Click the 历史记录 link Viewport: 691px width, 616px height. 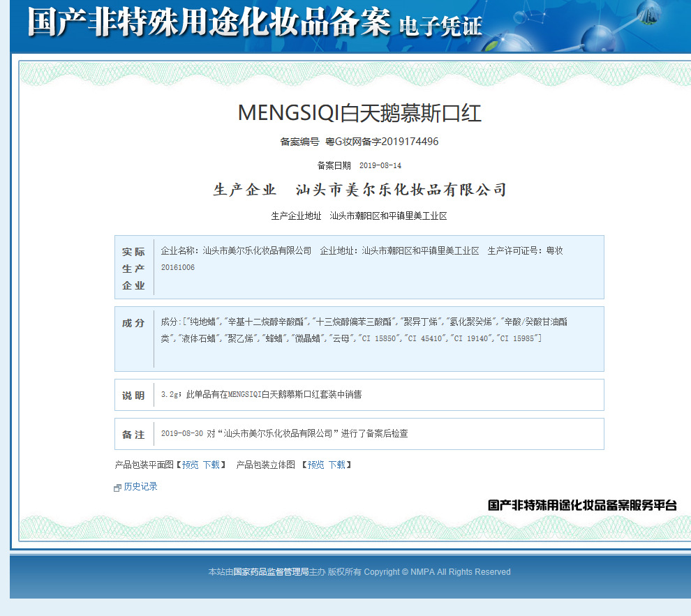tap(140, 486)
